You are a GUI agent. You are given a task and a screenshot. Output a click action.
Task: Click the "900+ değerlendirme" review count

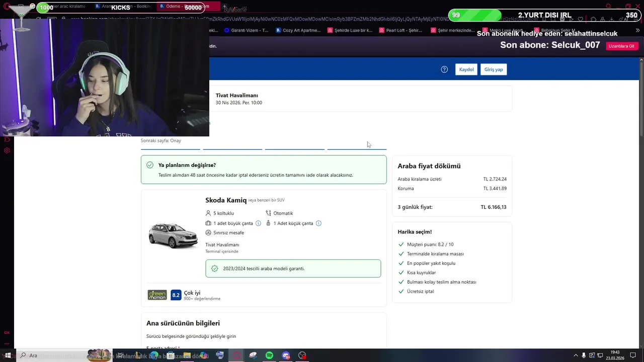pyautogui.click(x=202, y=299)
